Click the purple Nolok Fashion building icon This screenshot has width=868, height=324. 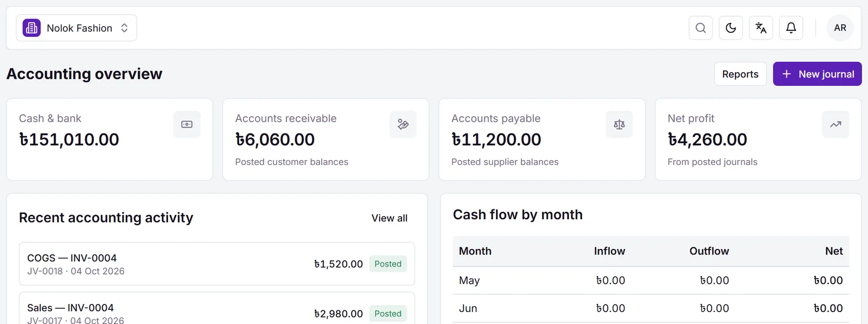(x=31, y=28)
